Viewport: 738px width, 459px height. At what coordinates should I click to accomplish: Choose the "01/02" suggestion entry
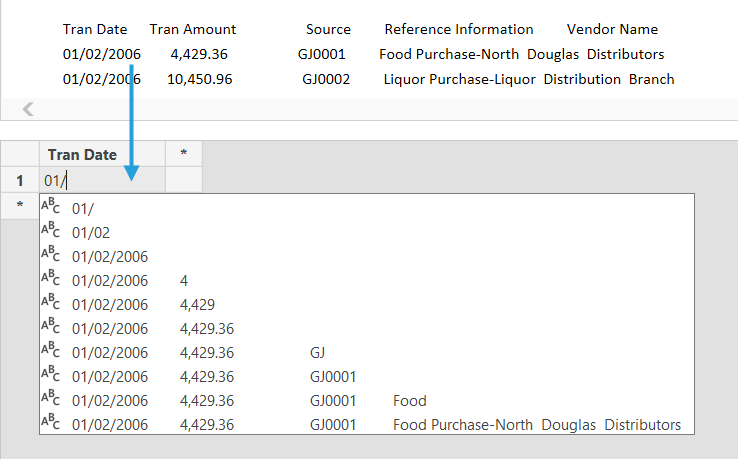click(x=90, y=232)
